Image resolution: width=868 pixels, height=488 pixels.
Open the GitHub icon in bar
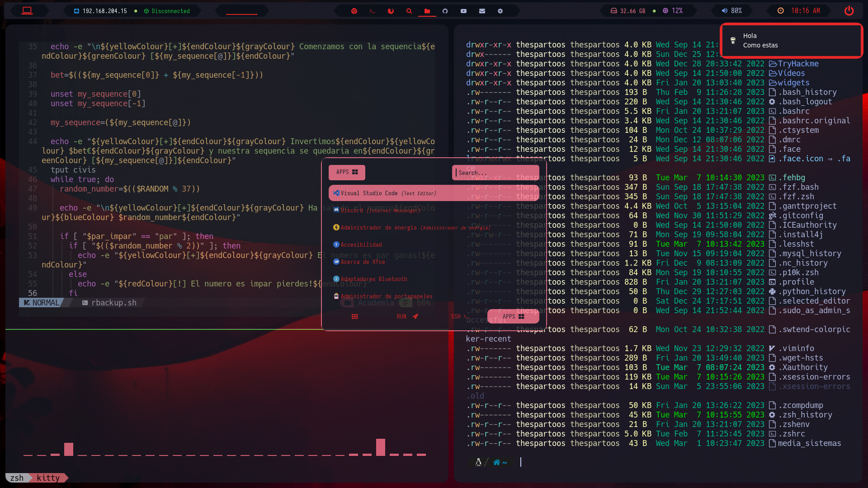tap(445, 11)
